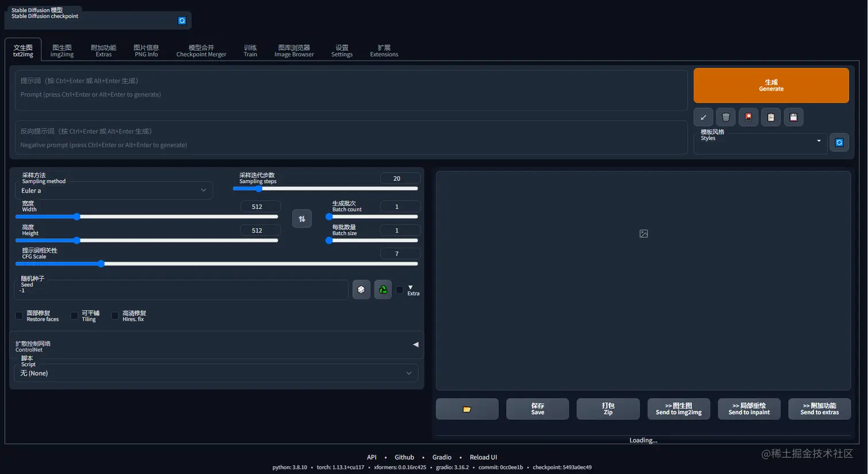
Task: Click Send to img2img
Action: pos(679,409)
